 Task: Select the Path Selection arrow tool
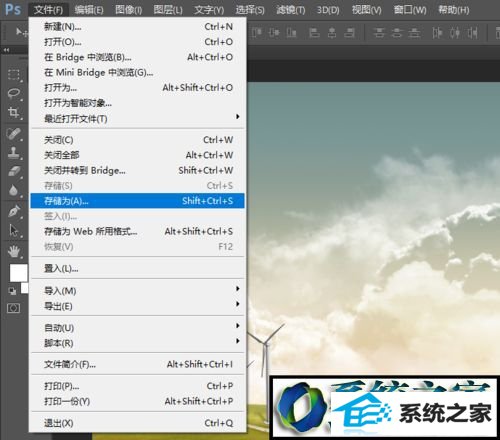[14, 231]
